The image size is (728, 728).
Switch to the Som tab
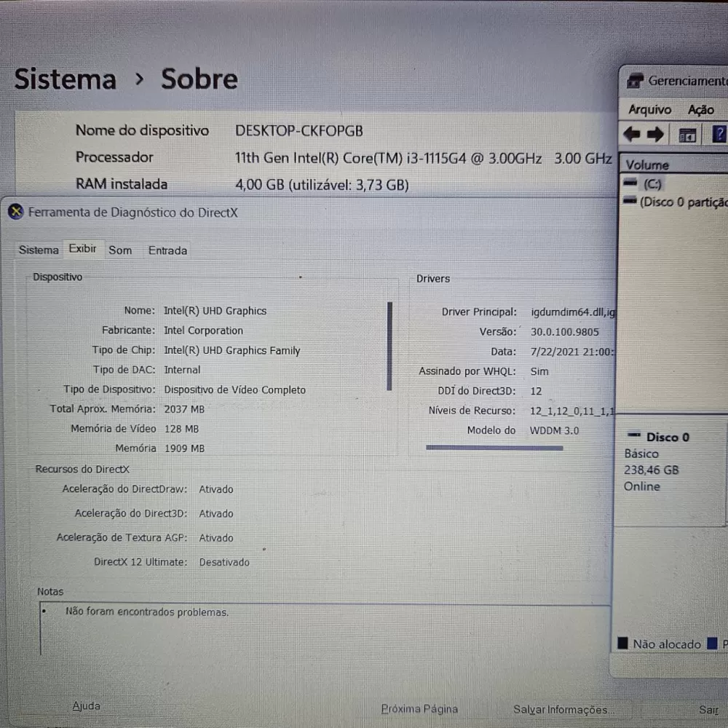tap(120, 250)
